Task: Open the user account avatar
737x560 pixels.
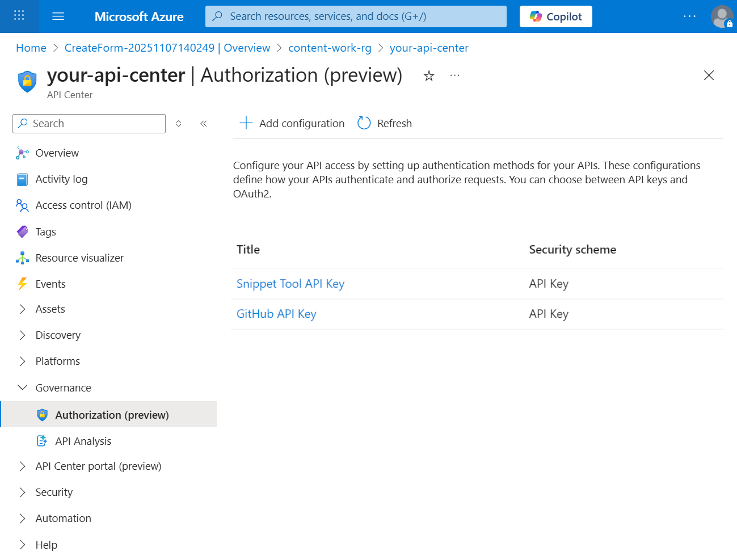Action: point(722,16)
